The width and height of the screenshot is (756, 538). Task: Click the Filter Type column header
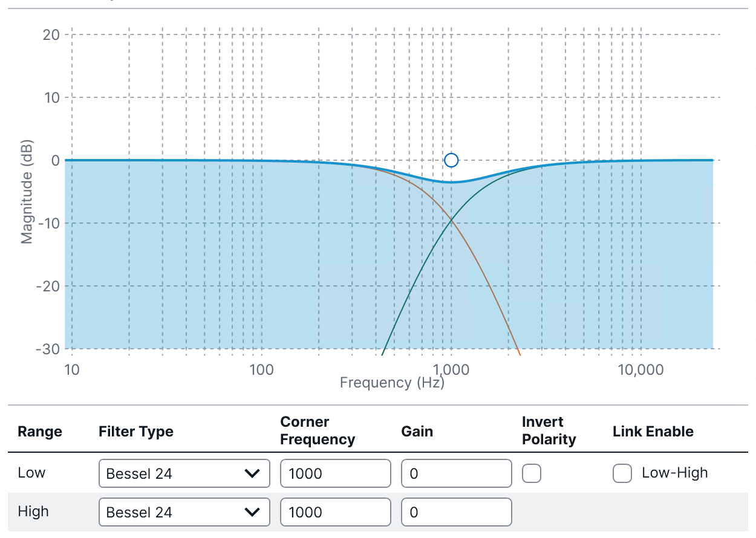click(136, 432)
